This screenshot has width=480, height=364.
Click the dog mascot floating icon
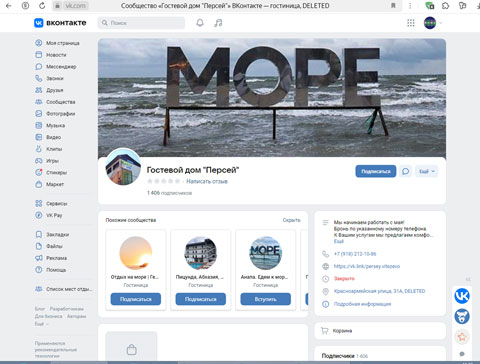coord(462,316)
